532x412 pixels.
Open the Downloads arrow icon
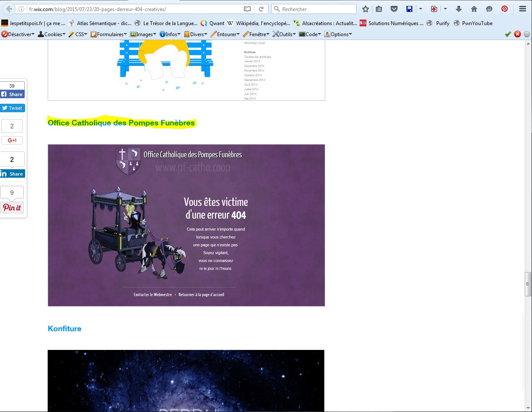point(459,9)
